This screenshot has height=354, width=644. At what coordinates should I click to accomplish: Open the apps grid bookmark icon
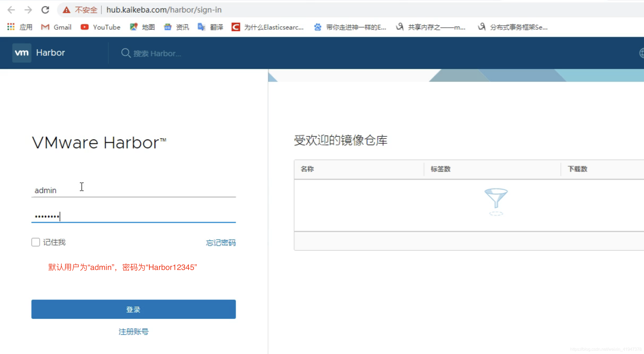click(x=11, y=27)
